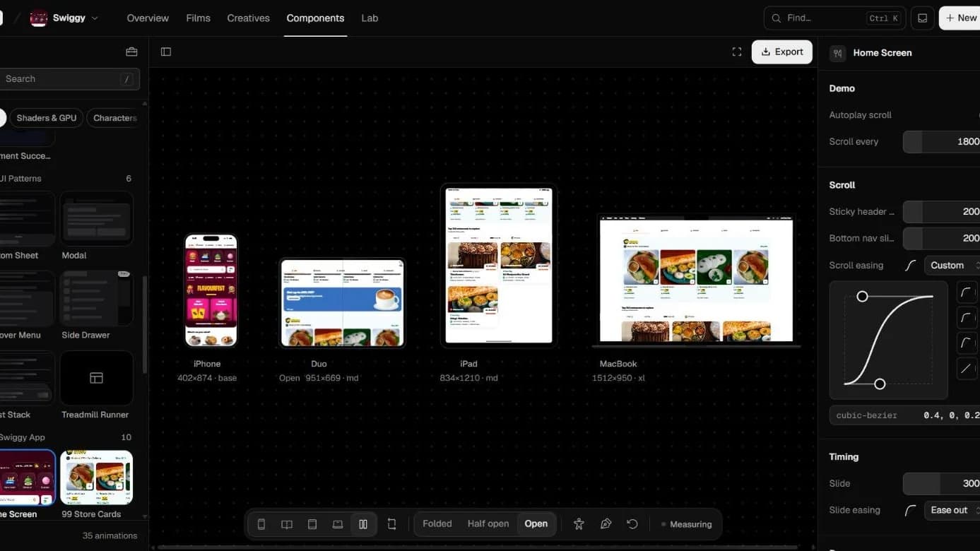Click the iPad device preview
The width and height of the screenshot is (980, 551).
point(499,266)
